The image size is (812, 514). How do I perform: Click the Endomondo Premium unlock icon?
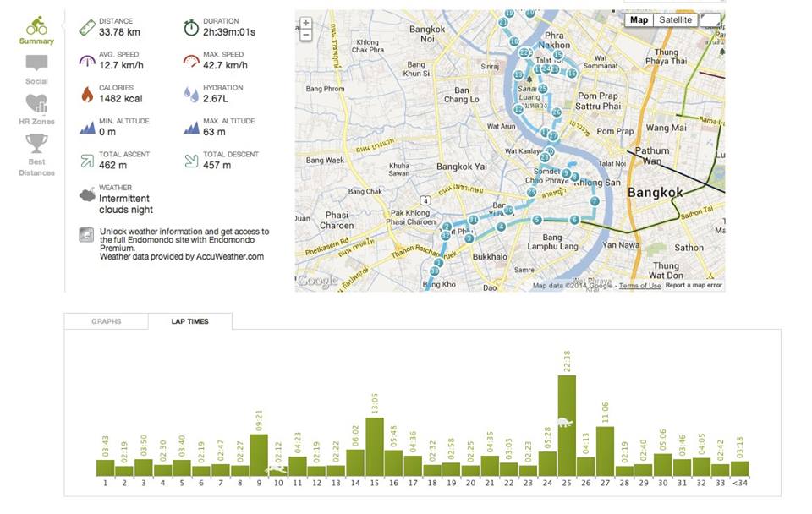86,235
